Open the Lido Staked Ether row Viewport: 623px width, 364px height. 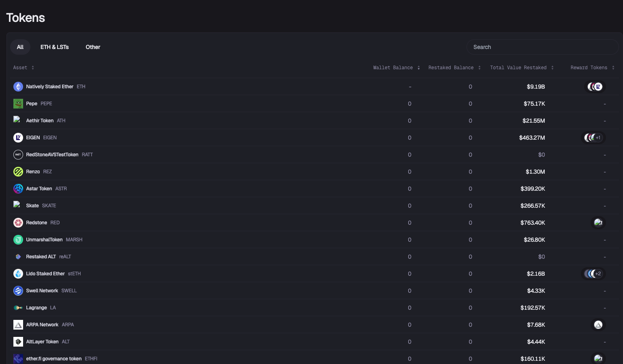pyautogui.click(x=315, y=274)
